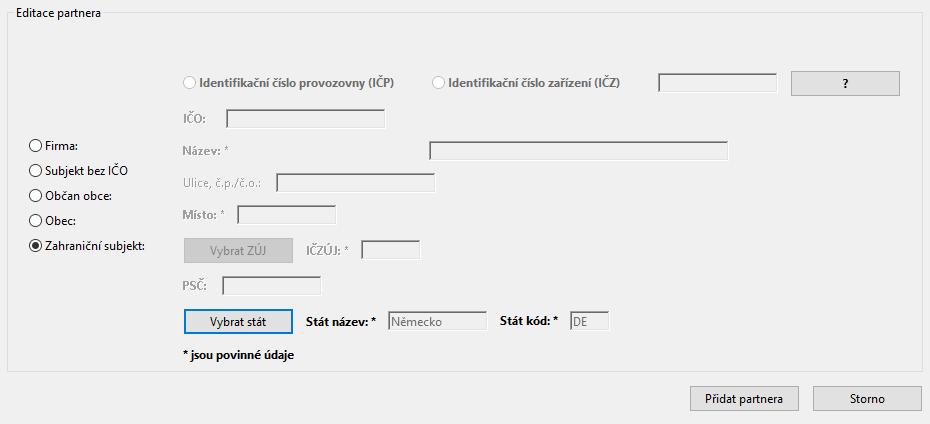Click into the Ulice, č.p./č.o. field

coord(355,183)
